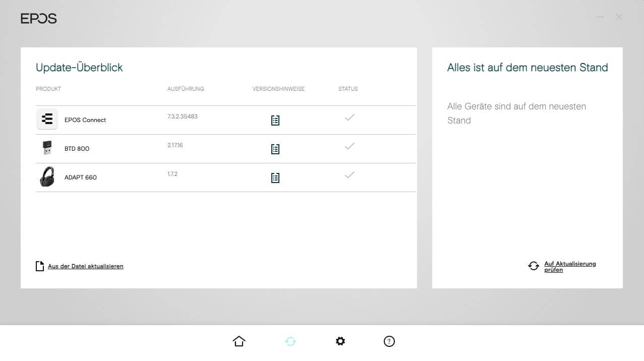
Task: Open Help via question mark icon
Action: (389, 341)
